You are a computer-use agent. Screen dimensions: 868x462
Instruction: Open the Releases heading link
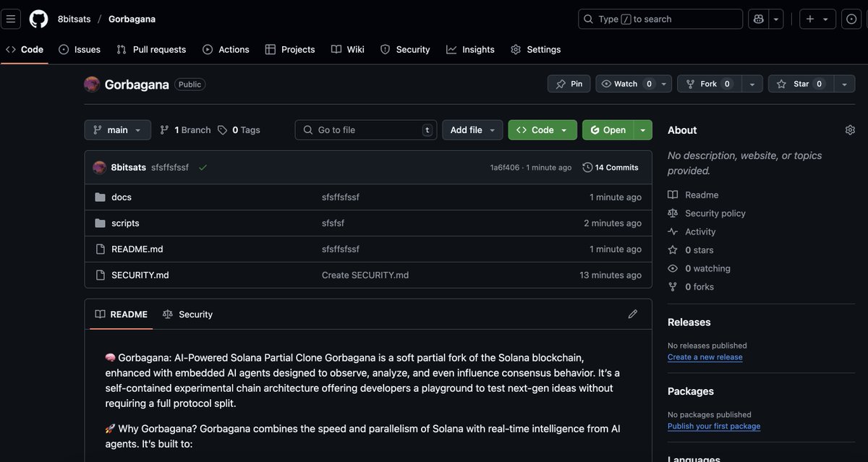(x=689, y=322)
